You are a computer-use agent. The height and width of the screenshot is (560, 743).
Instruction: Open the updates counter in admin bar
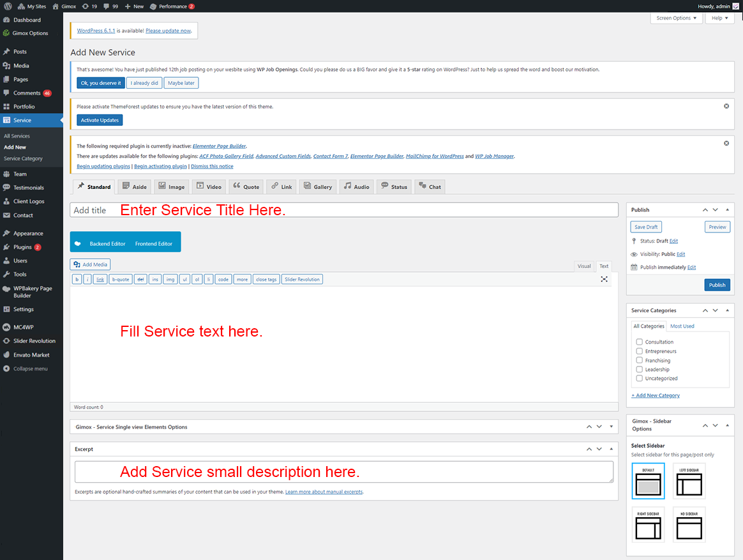[x=89, y=6]
